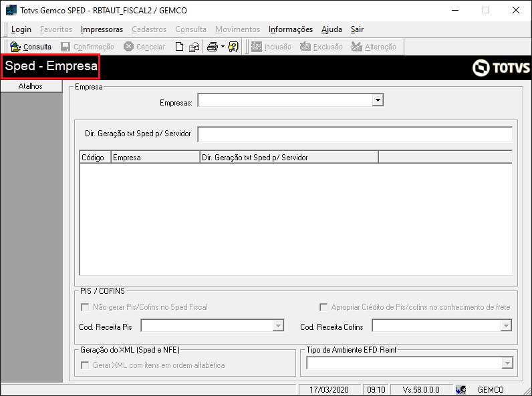Click the date 17/03/2020 in status bar
The height and width of the screenshot is (396, 532).
tap(329, 390)
